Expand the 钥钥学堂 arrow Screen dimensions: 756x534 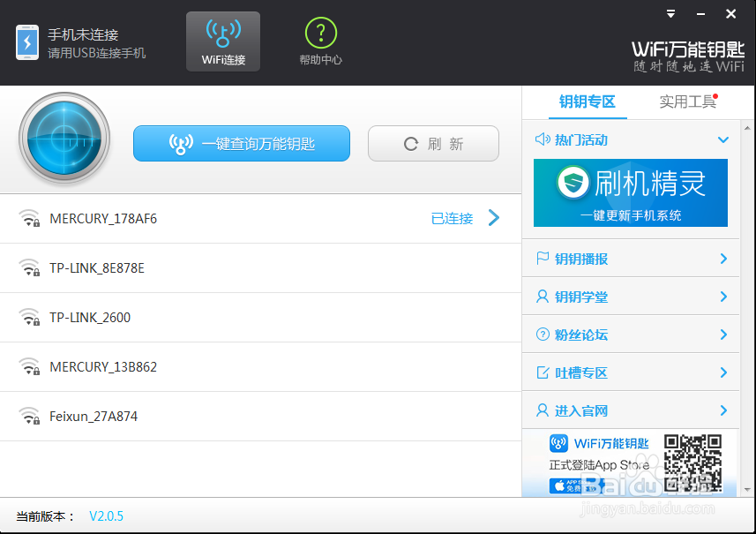(723, 297)
